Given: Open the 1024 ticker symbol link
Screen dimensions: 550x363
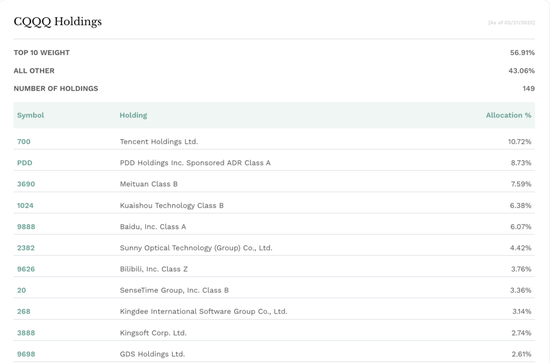Looking at the screenshot, I should 25,206.
